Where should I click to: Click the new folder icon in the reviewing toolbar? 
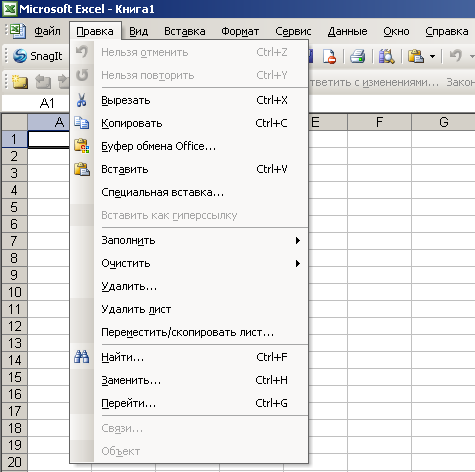20,82
